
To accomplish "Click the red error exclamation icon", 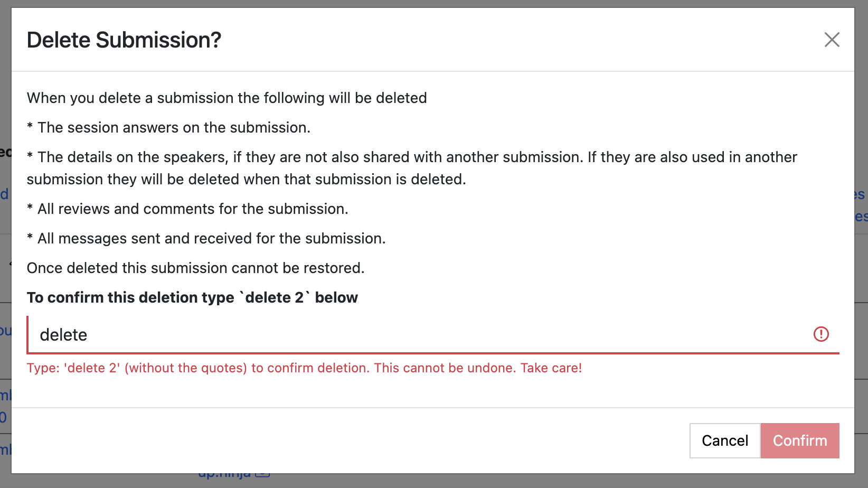I will 821,334.
